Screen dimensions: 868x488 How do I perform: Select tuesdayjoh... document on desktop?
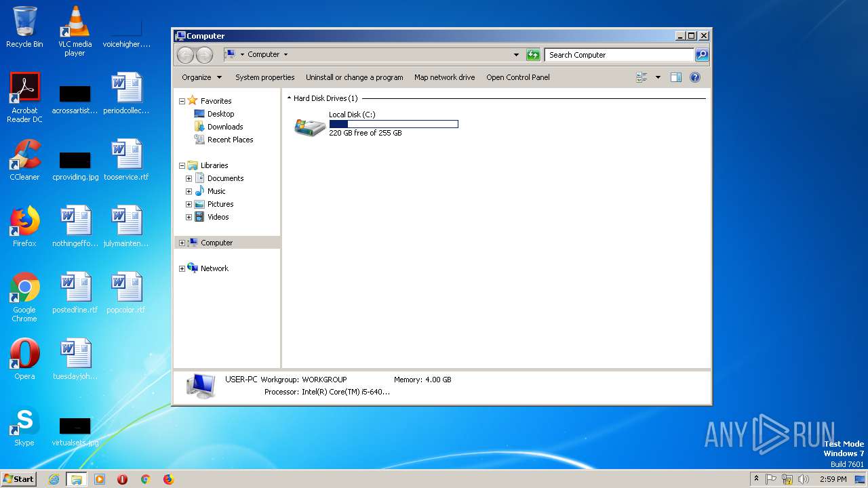(75, 359)
